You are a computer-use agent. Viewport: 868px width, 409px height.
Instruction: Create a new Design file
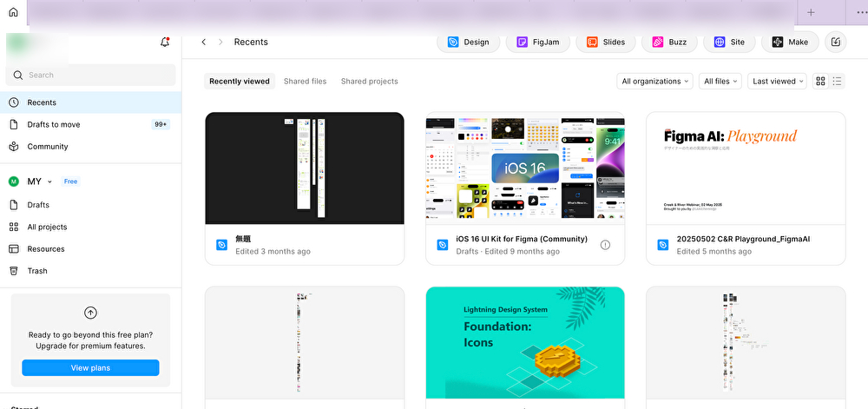pos(469,42)
